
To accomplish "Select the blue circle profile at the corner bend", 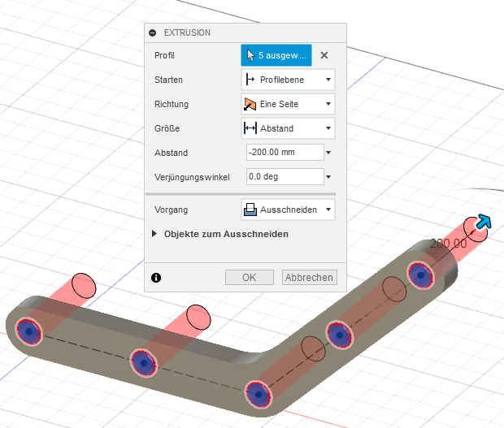I will [x=259, y=395].
